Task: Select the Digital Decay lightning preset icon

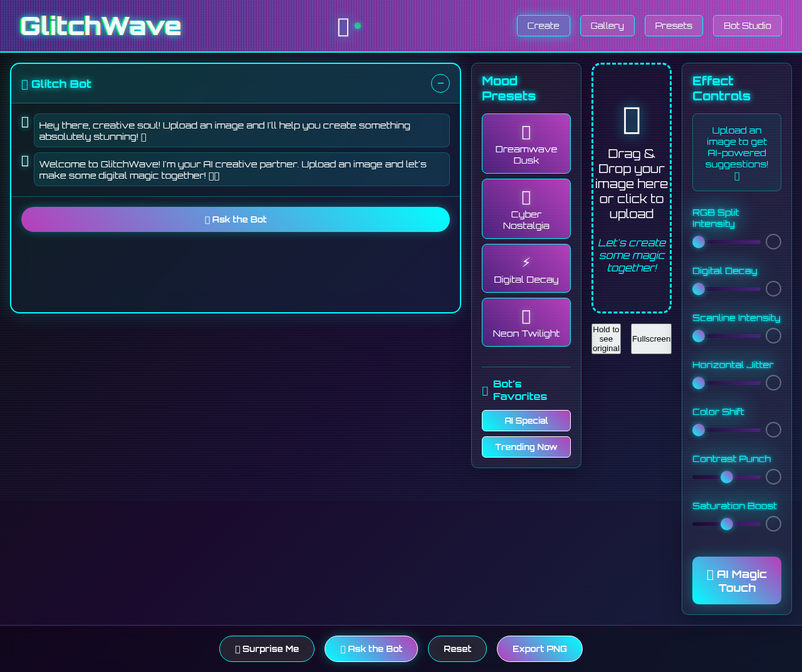Action: 526,261
